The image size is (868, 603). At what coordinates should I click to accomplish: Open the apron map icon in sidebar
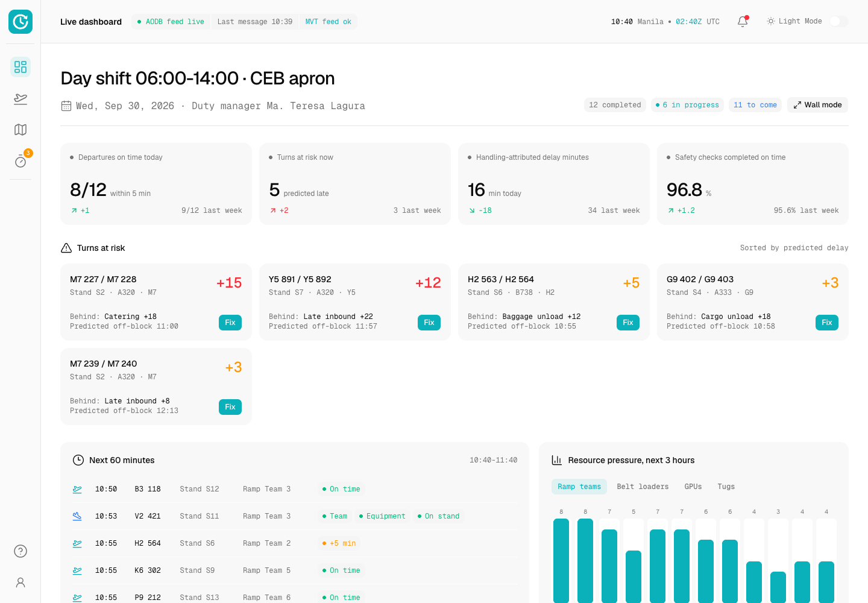[20, 130]
